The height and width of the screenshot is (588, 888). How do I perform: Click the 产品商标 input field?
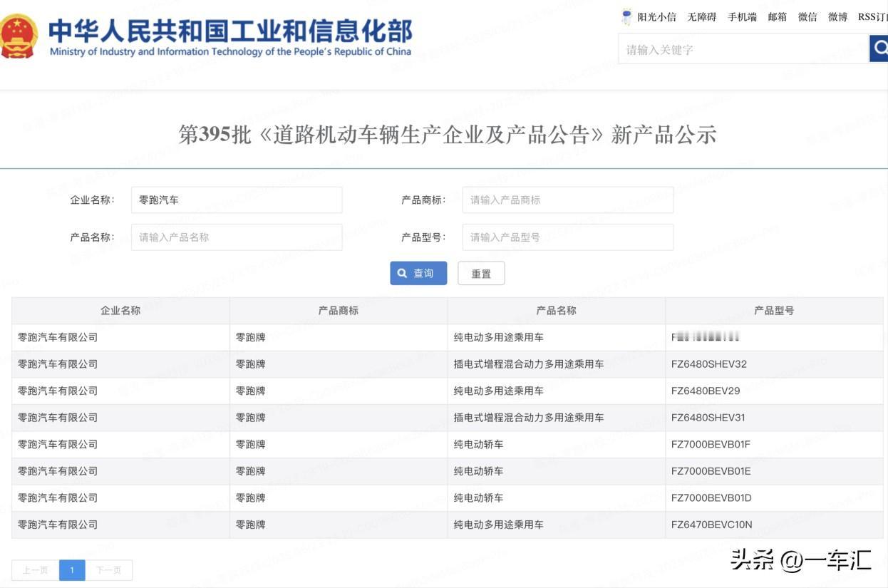(568, 200)
